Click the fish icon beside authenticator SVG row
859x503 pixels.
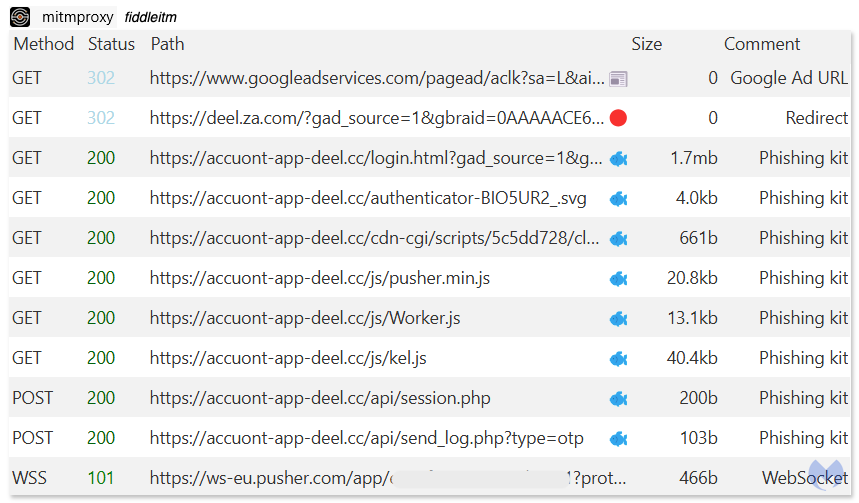click(619, 198)
